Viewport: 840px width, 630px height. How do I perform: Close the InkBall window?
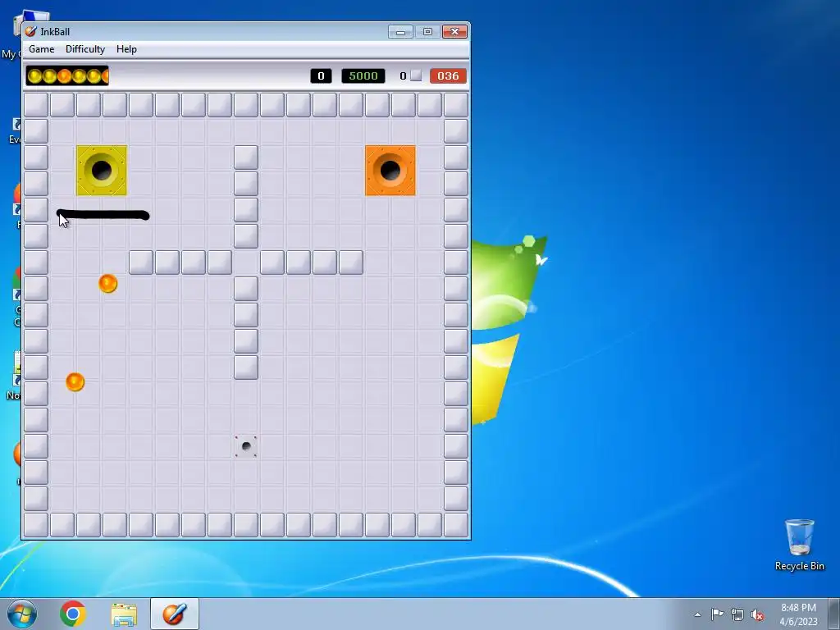tap(454, 32)
